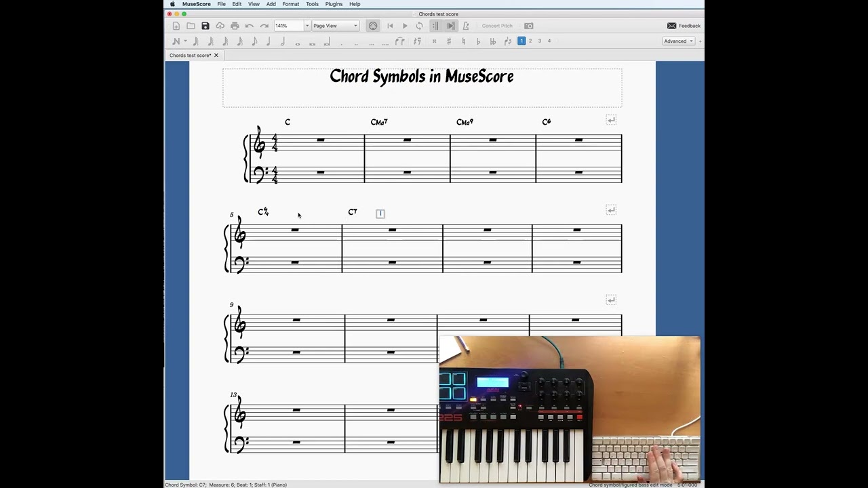Open the zoom percentage dropdown arrow
The height and width of the screenshot is (488, 868).
tap(307, 26)
